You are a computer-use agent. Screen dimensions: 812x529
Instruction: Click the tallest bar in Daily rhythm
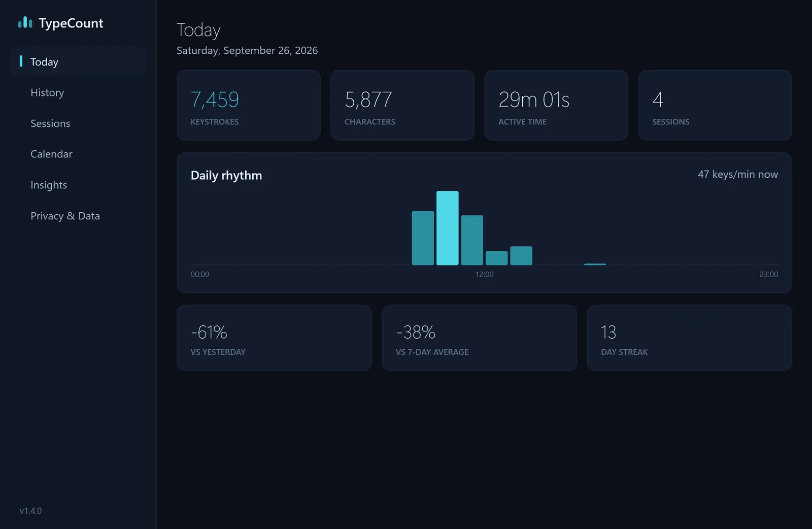coord(447,228)
